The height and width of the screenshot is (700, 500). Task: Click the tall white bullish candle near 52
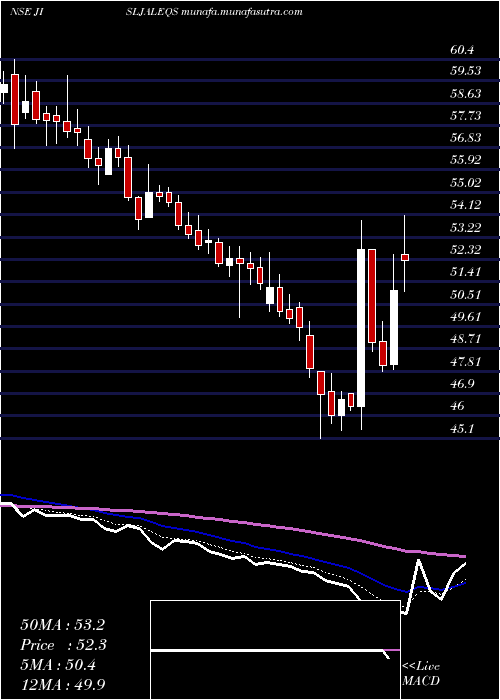click(361, 328)
